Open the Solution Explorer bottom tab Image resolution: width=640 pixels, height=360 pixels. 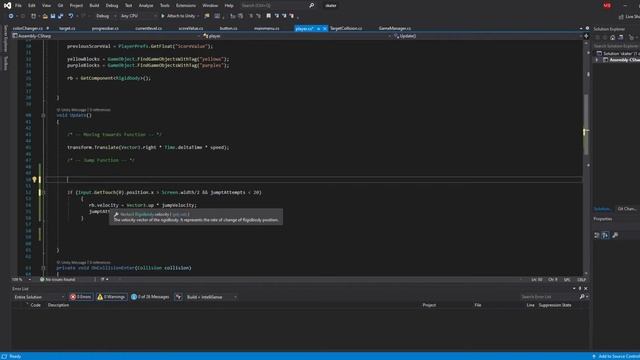tap(602, 209)
